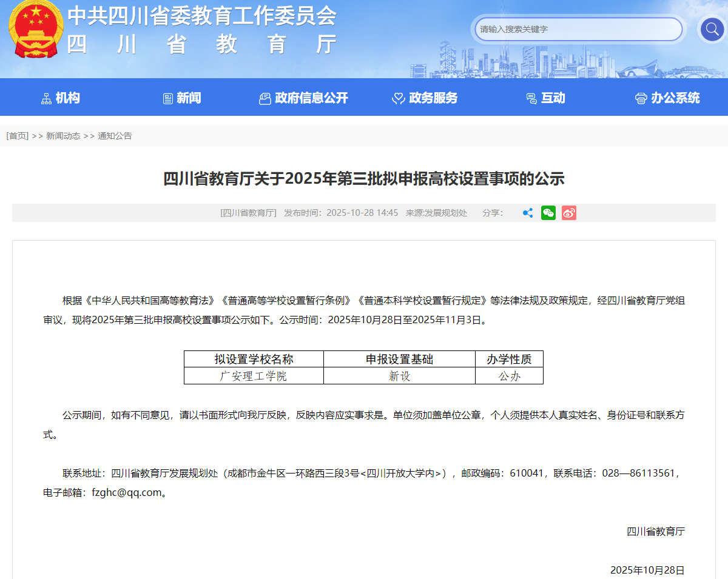Click the 广安理工学院 table cell

coord(254,376)
